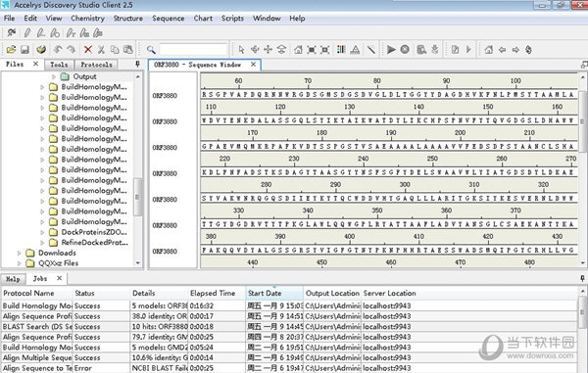Image resolution: width=588 pixels, height=373 pixels.
Task: Click the red X Delete icon
Action: (88, 49)
